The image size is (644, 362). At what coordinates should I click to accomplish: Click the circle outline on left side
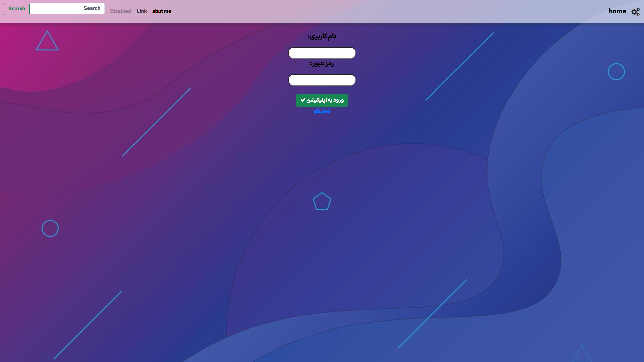pyautogui.click(x=50, y=228)
